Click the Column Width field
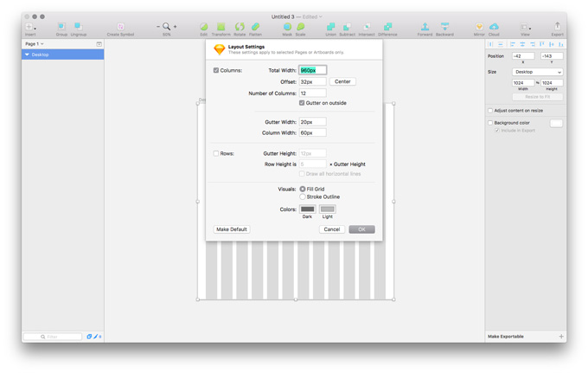The width and height of the screenshot is (588, 373). click(313, 132)
